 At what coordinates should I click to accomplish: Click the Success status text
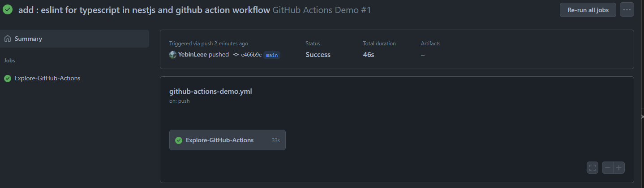318,55
